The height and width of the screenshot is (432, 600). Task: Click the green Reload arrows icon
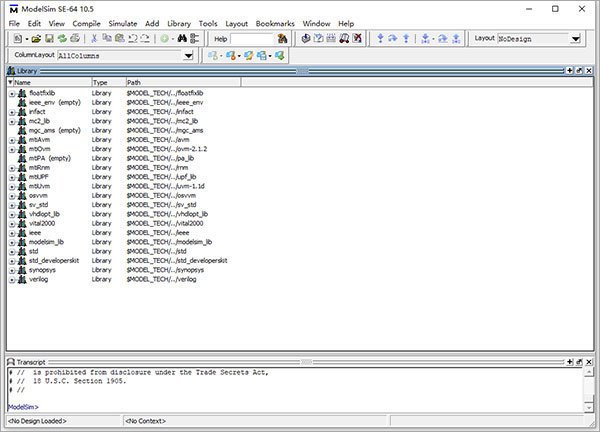(62, 39)
